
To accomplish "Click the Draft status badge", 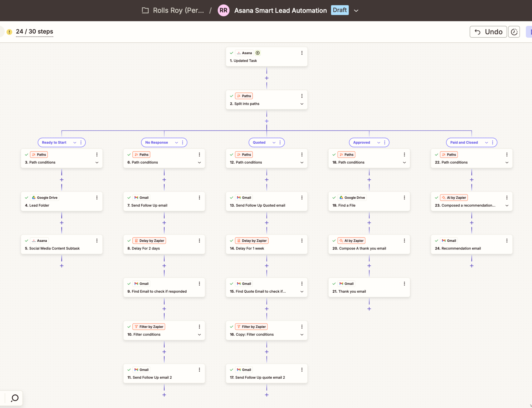I will tap(340, 10).
